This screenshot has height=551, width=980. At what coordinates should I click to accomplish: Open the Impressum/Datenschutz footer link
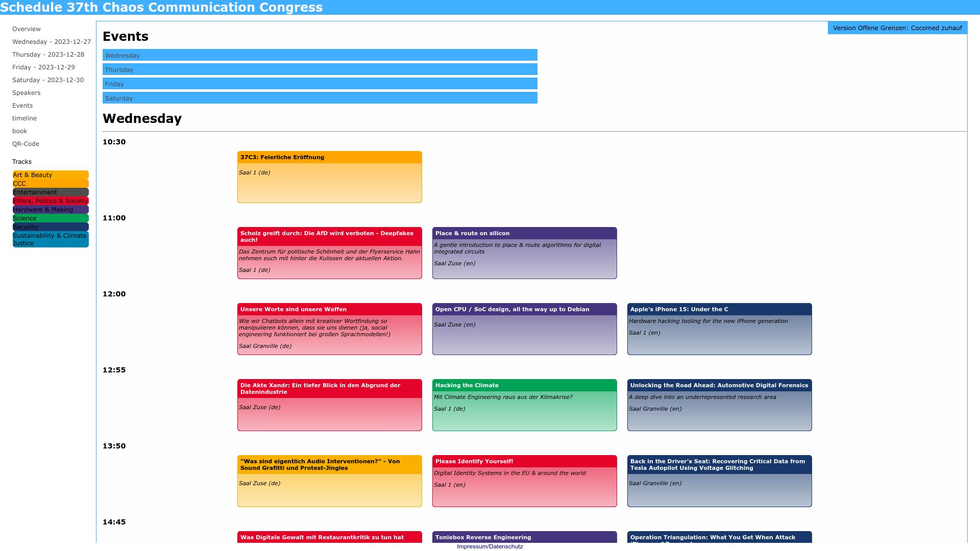tap(490, 546)
